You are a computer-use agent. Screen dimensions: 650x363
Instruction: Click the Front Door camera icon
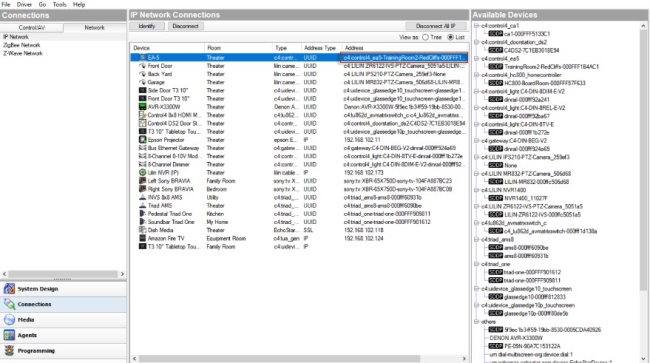point(143,66)
